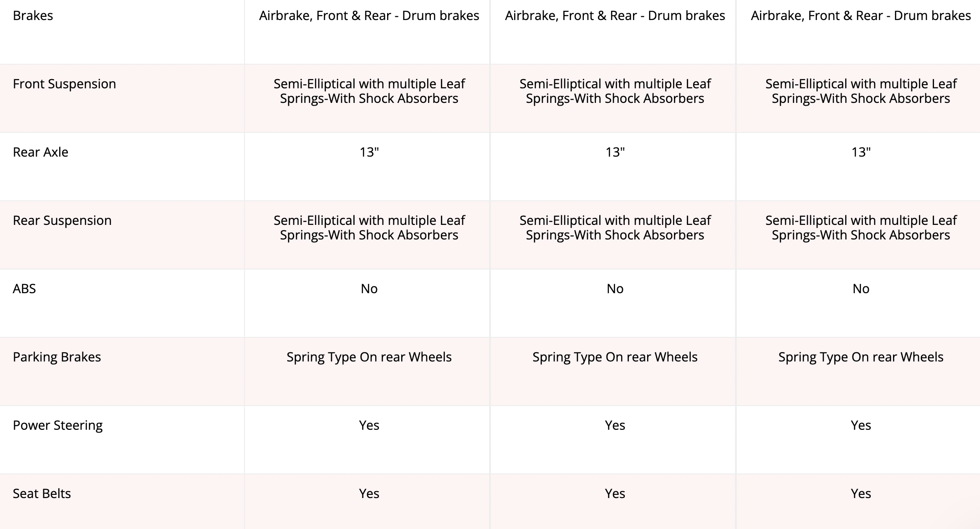The image size is (980, 529).
Task: Select the Seat Belts row label
Action: [42, 493]
